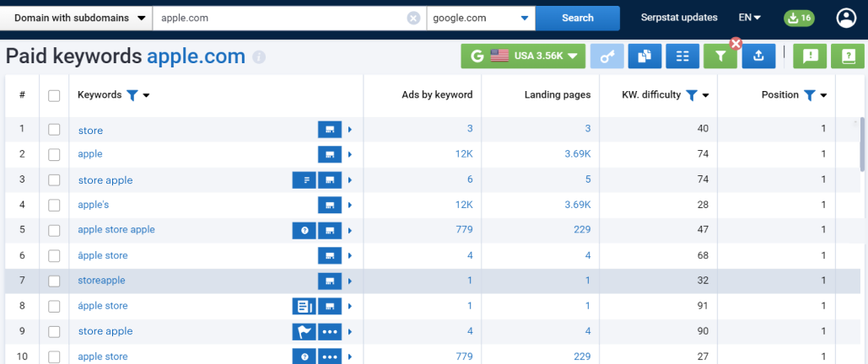
Task: Open the feedback exclamation button
Action: pyautogui.click(x=810, y=56)
